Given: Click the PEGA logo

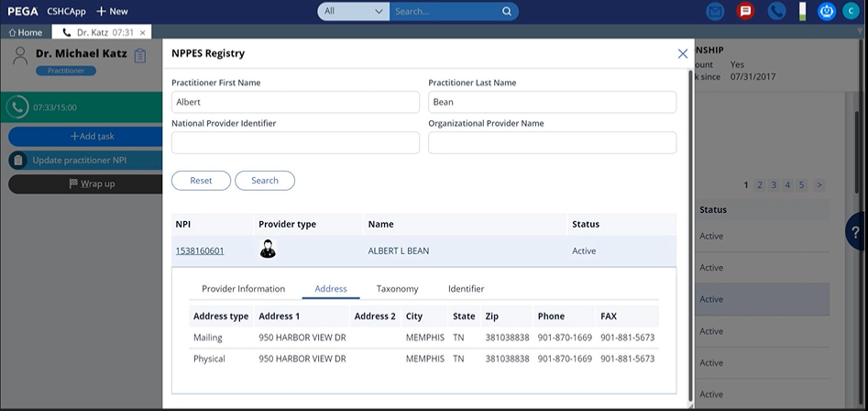Looking at the screenshot, I should point(23,11).
